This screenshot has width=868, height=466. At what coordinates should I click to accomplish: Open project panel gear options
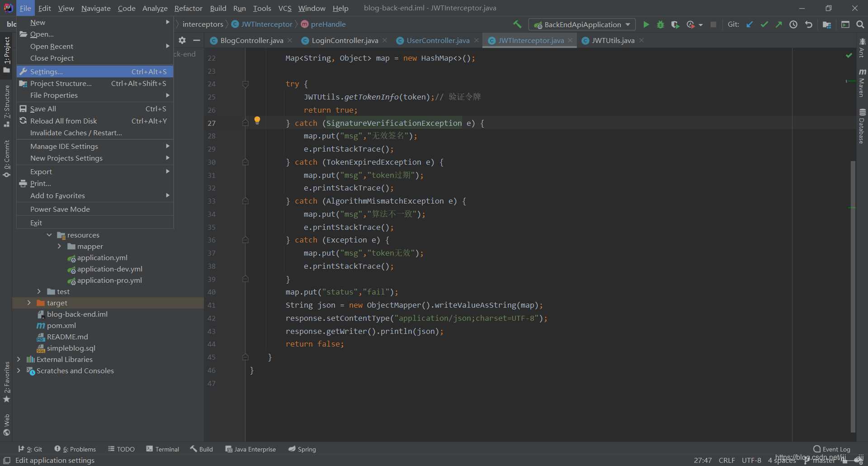[182, 40]
